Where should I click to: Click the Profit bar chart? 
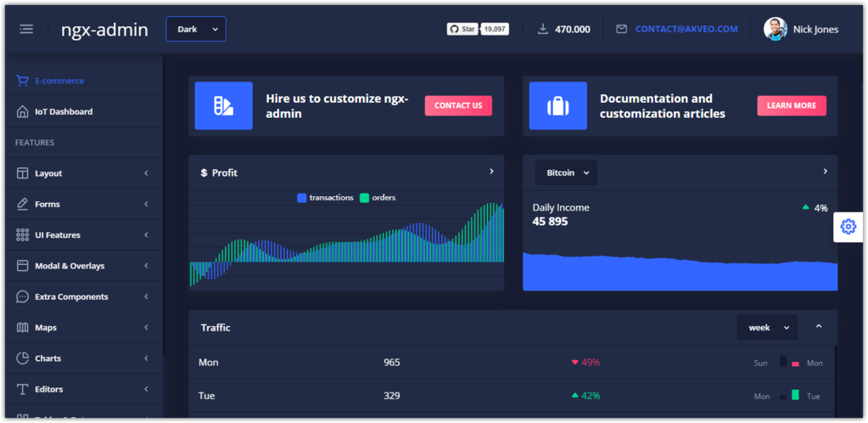click(x=346, y=244)
